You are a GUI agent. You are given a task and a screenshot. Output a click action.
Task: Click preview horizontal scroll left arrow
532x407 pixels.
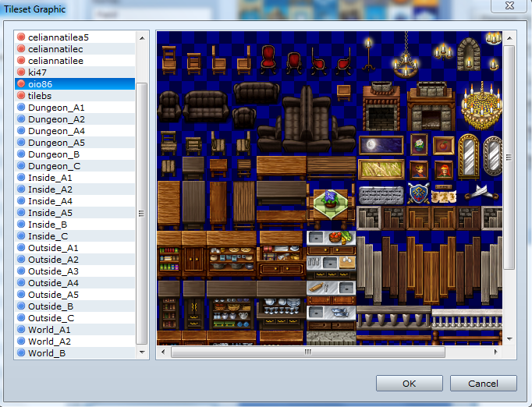tap(163, 352)
